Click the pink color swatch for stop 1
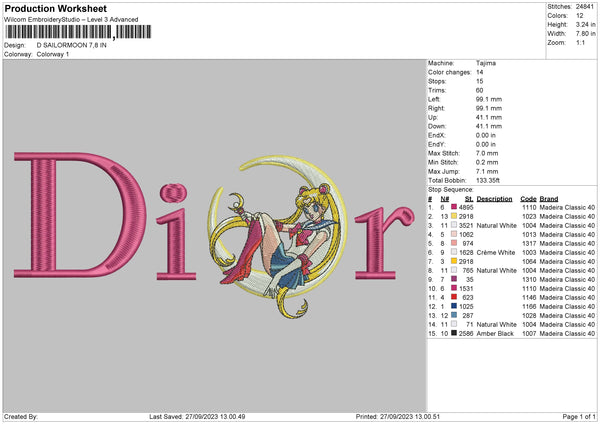This screenshot has height=424, width=600. [455, 207]
